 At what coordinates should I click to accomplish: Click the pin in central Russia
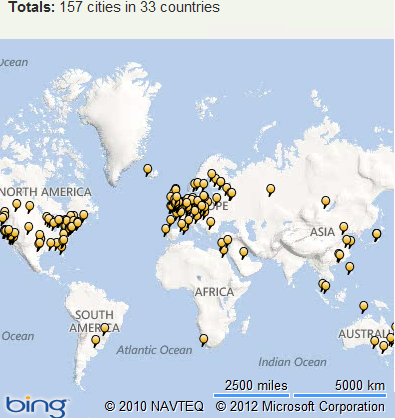coord(271,190)
